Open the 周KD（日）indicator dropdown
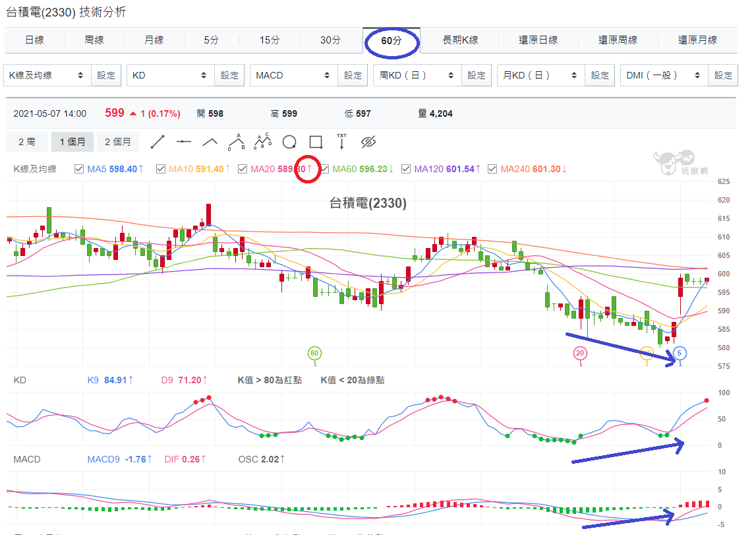Screen dimensions: 756x535 click(417, 75)
